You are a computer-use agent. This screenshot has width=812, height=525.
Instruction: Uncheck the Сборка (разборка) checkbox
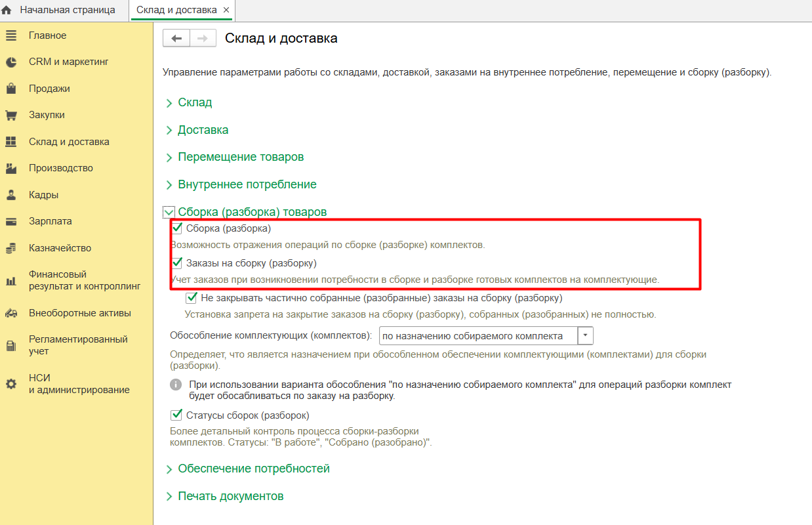click(x=176, y=228)
